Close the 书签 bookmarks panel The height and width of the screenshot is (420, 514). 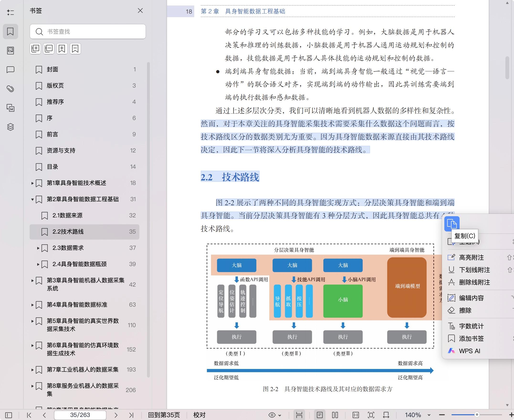click(140, 11)
